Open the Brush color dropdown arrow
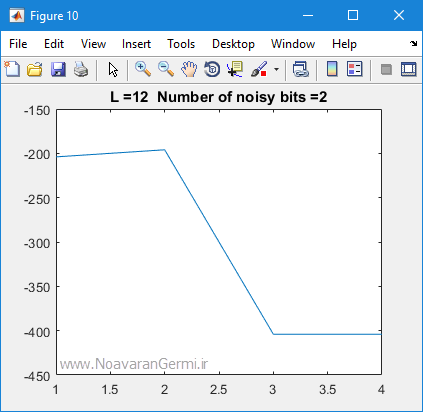Screen dimensions: 423x412 (x=276, y=70)
